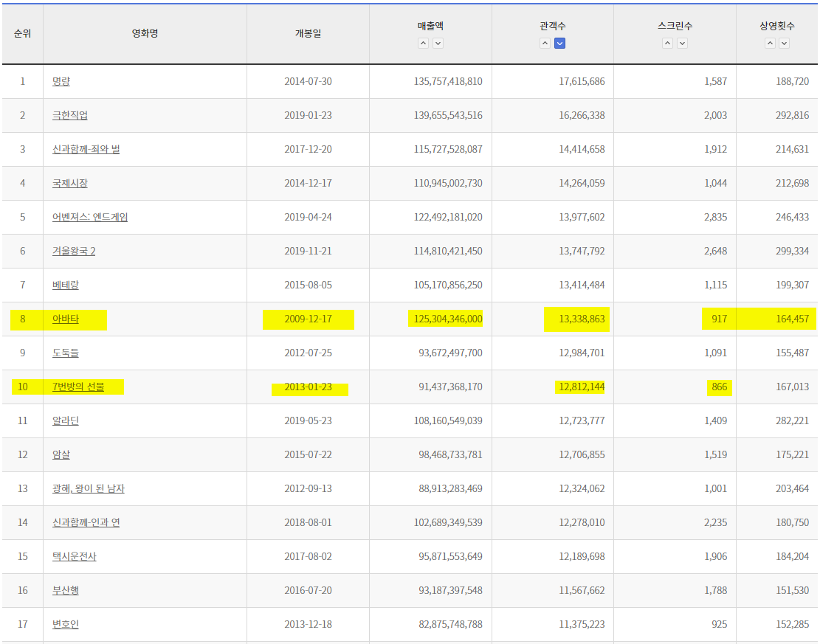Select release date 2017-12-20

[x=308, y=150]
